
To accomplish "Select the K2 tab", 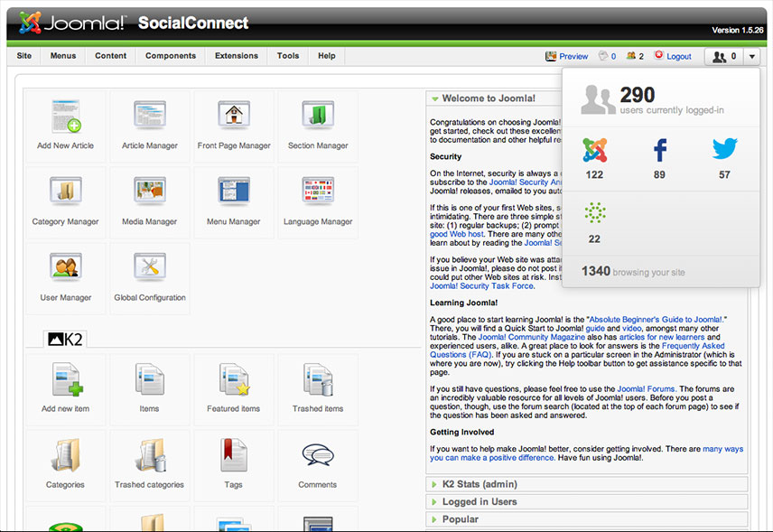I will [x=66, y=339].
